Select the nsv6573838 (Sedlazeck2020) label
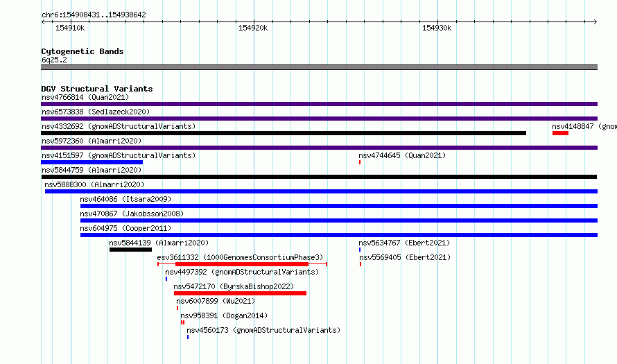The width and height of the screenshot is (617, 364). 96,112
